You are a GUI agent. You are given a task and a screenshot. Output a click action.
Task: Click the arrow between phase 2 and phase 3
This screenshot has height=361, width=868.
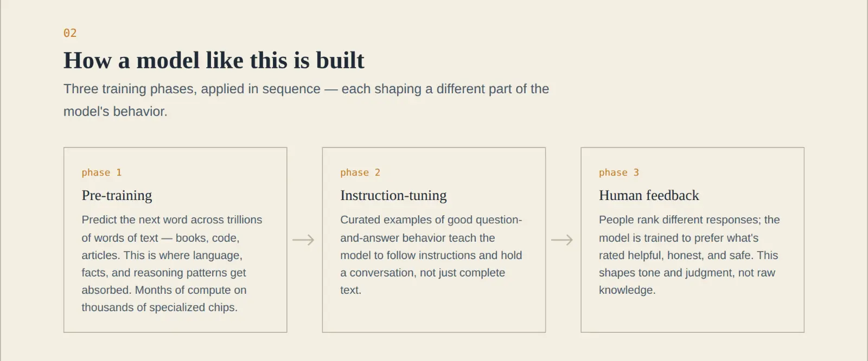point(562,240)
